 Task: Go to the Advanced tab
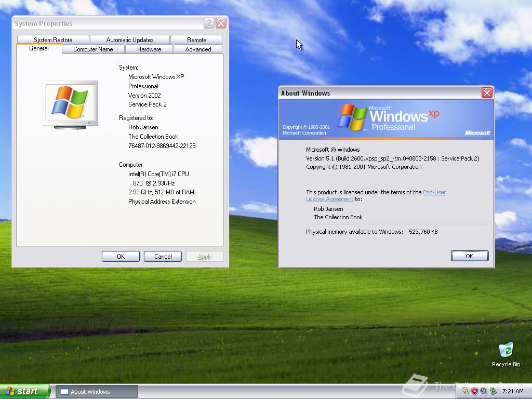coord(198,49)
